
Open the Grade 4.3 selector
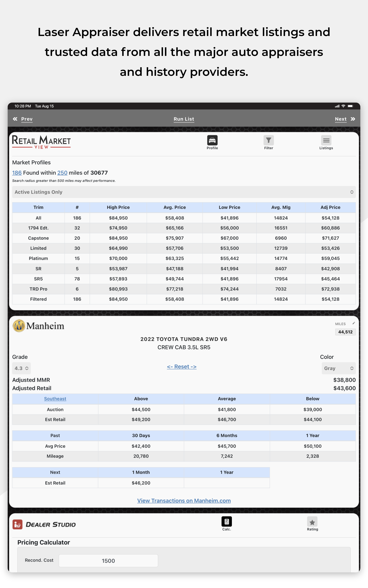[x=21, y=368]
